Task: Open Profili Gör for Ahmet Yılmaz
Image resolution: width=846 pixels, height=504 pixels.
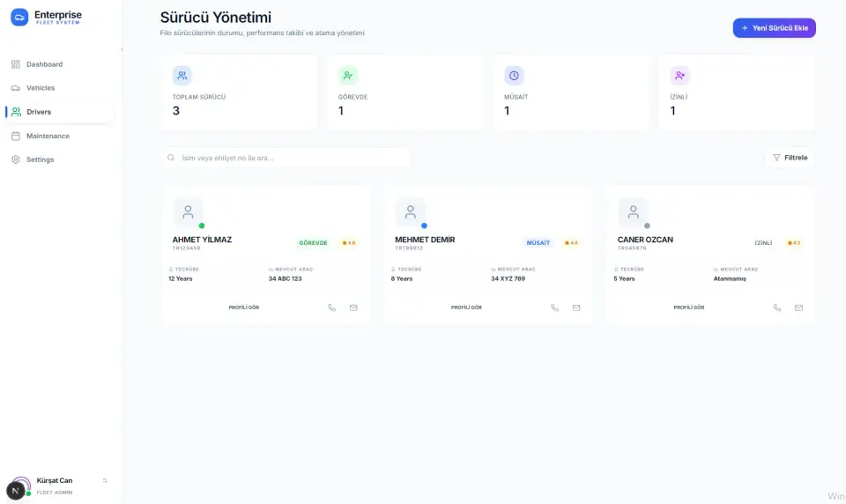Action: point(244,308)
